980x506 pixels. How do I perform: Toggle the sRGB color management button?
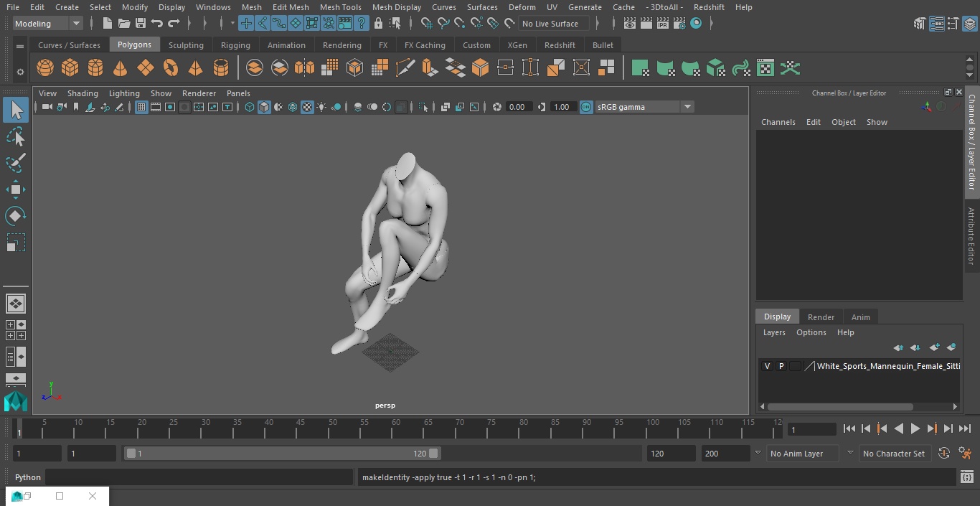586,107
